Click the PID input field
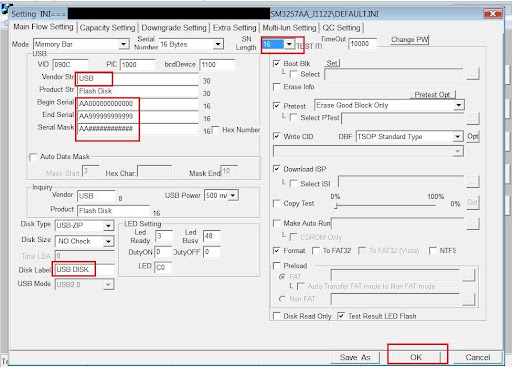 coord(137,65)
